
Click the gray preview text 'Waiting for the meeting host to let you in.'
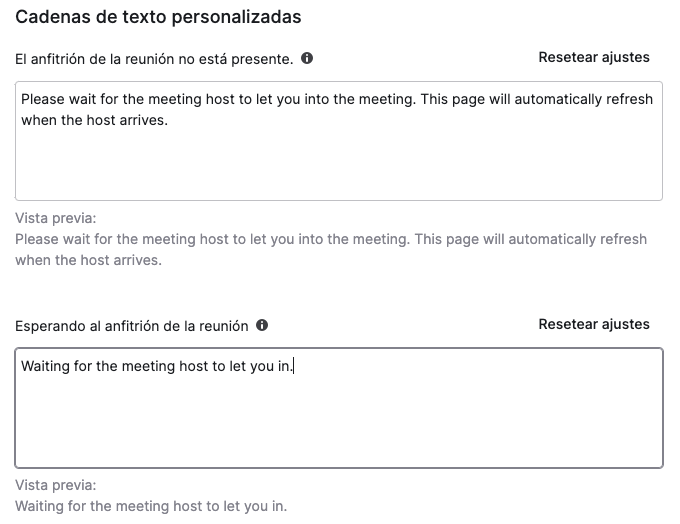151,506
